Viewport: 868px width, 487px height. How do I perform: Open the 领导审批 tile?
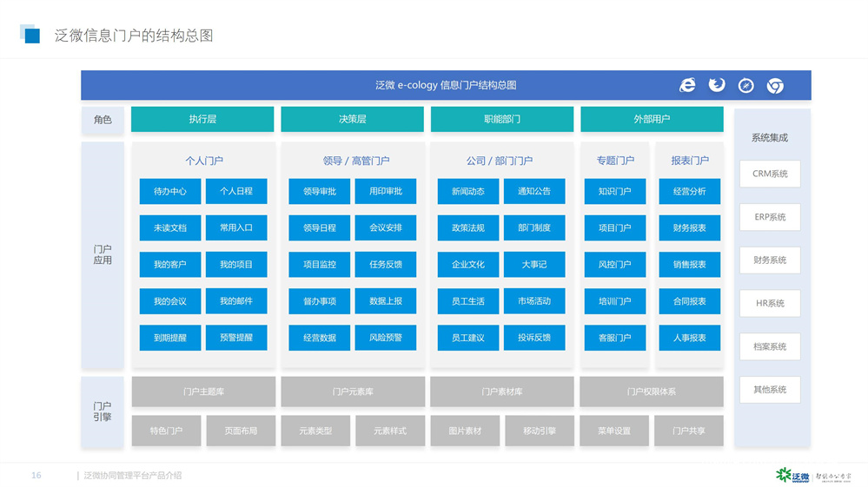(320, 191)
